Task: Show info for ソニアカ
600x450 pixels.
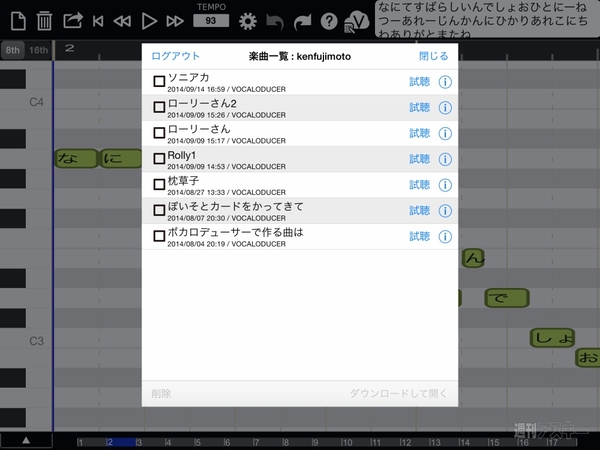Action: coord(445,82)
